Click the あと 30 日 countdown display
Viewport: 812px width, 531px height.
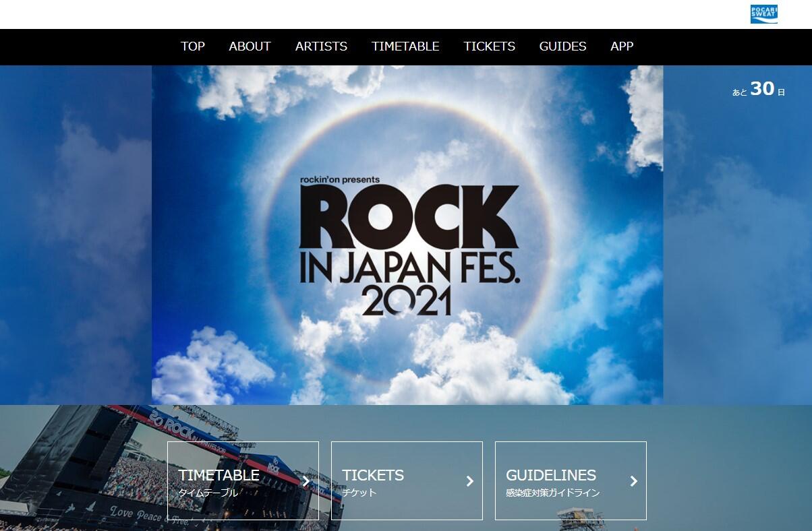coord(759,89)
